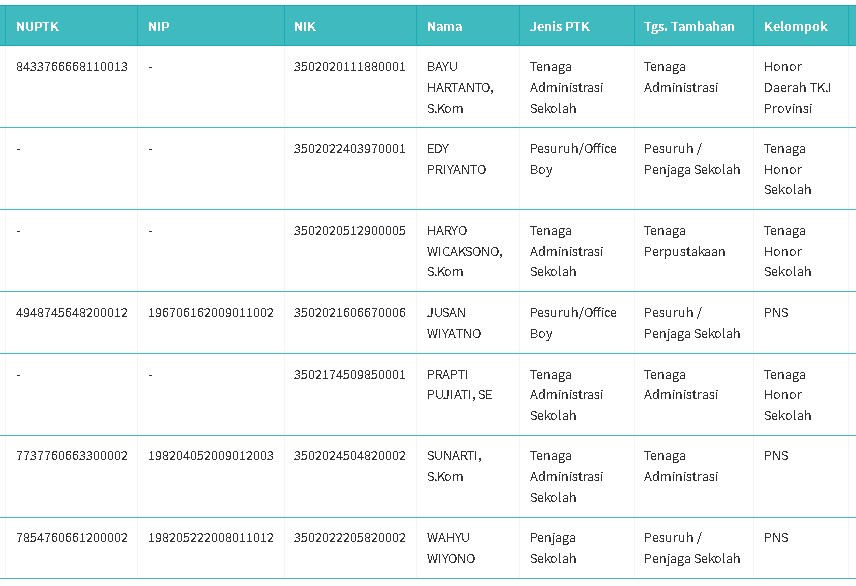
Task: Click the Jenis PTK column header
Action: [560, 26]
